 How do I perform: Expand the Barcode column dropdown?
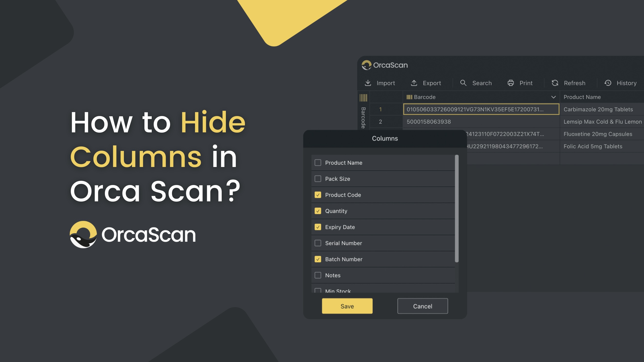[553, 97]
